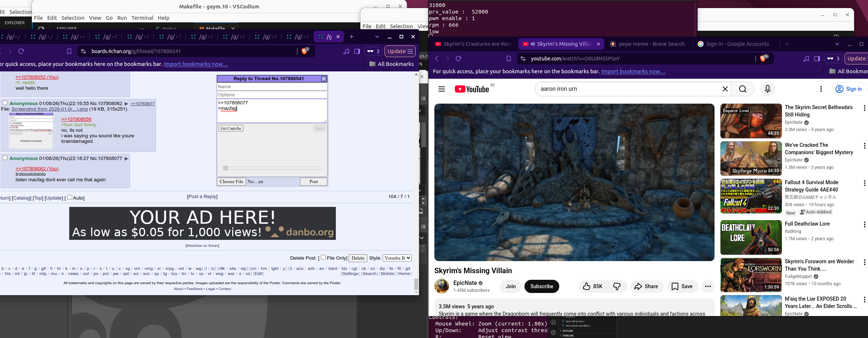
Task: Open a new tab in the 4chan browser window
Action: [x=352, y=37]
